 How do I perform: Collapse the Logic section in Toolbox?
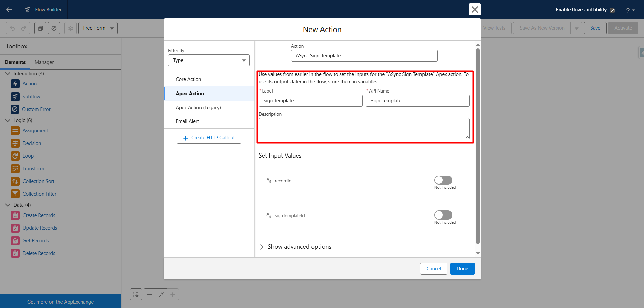coord(8,120)
